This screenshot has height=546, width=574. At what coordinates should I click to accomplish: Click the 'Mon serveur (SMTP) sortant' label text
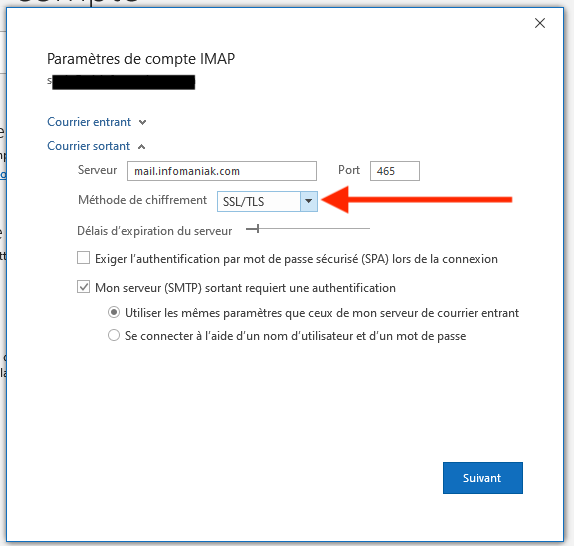pos(245,288)
